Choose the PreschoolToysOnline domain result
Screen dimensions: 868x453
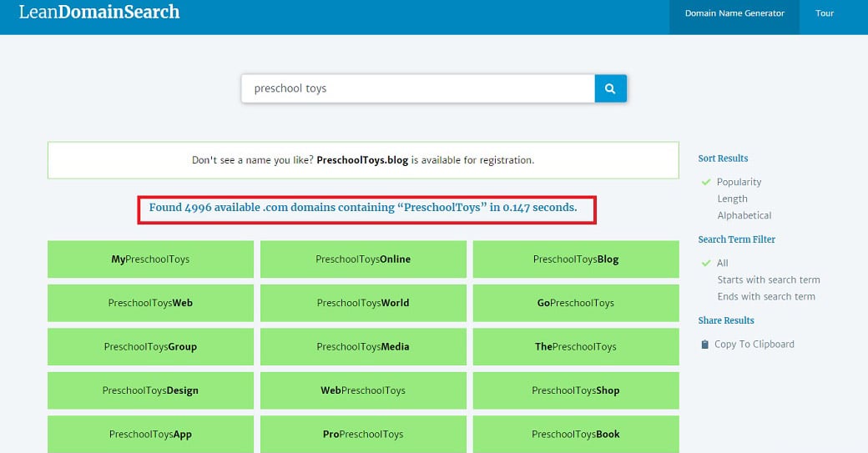pos(363,259)
